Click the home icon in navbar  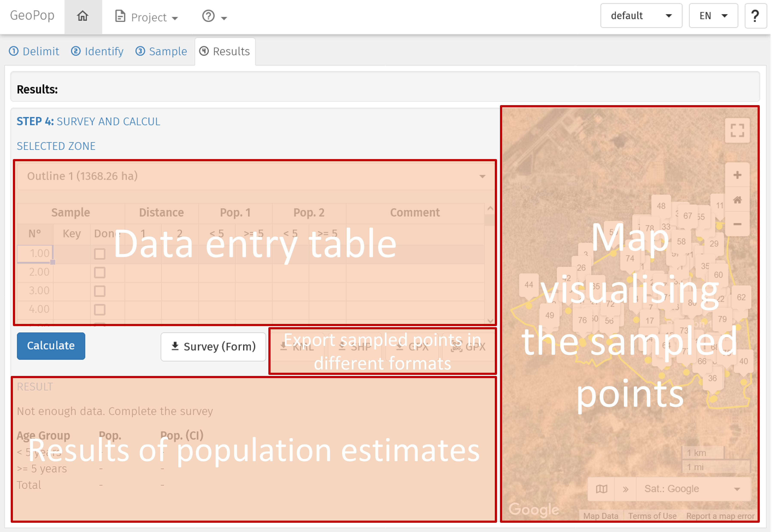tap(83, 16)
